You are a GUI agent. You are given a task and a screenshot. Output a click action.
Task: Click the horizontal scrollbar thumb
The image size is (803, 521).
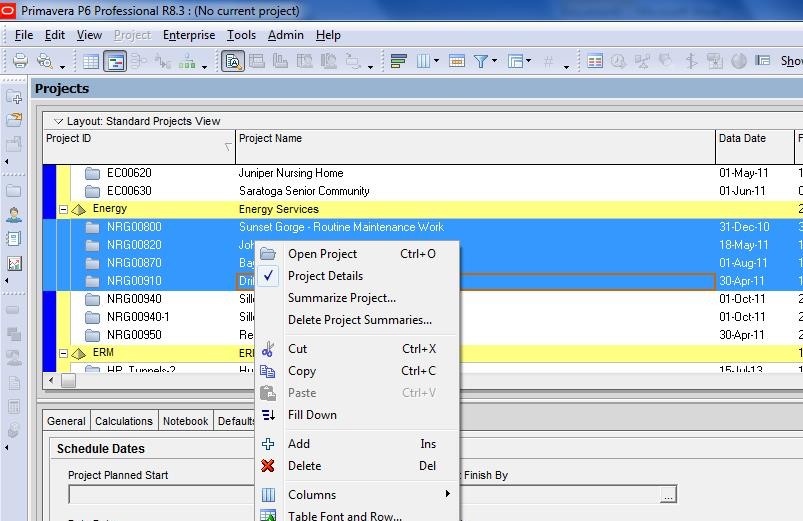coord(69,380)
